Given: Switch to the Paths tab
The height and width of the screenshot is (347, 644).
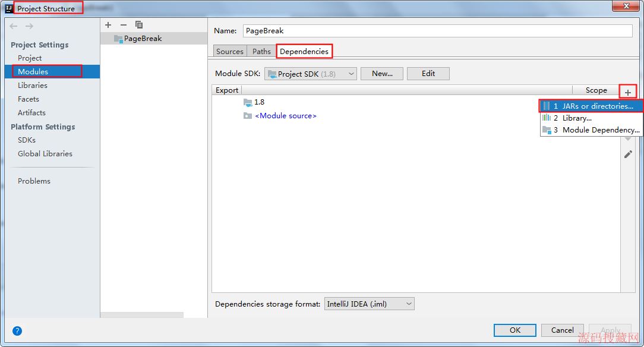Looking at the screenshot, I should tap(261, 51).
